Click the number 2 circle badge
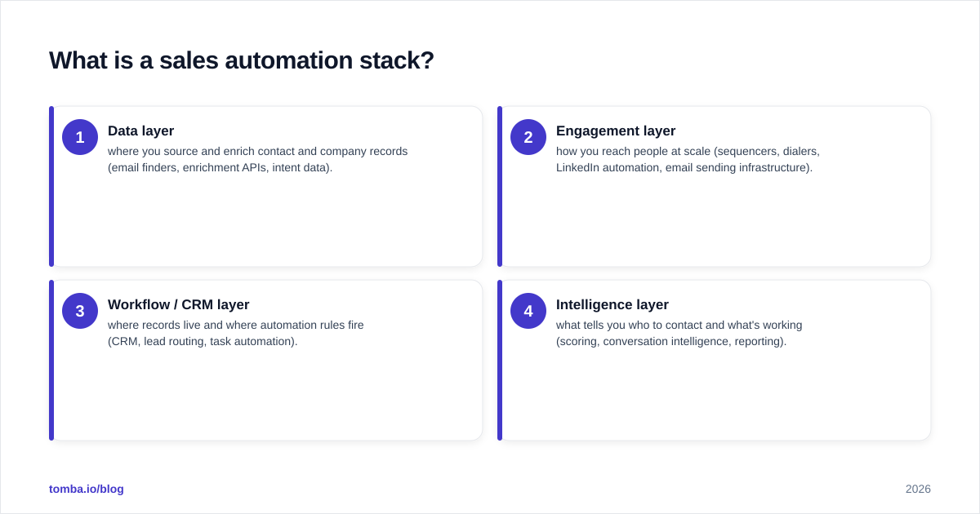This screenshot has height=514, width=980. pyautogui.click(x=528, y=137)
